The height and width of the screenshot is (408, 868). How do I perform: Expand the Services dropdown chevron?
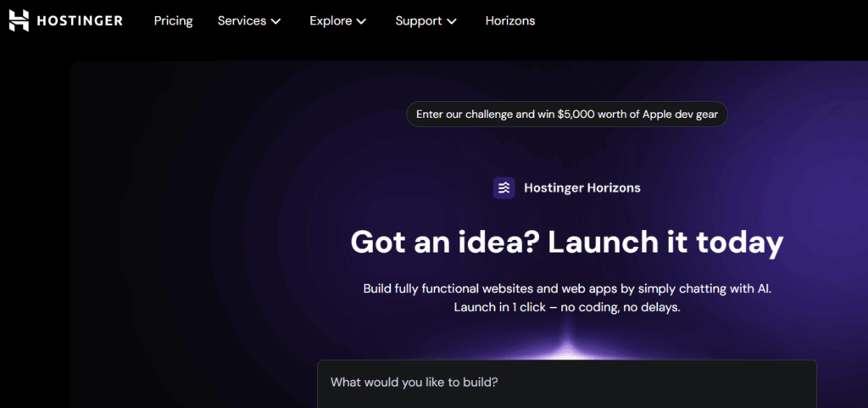coord(275,21)
